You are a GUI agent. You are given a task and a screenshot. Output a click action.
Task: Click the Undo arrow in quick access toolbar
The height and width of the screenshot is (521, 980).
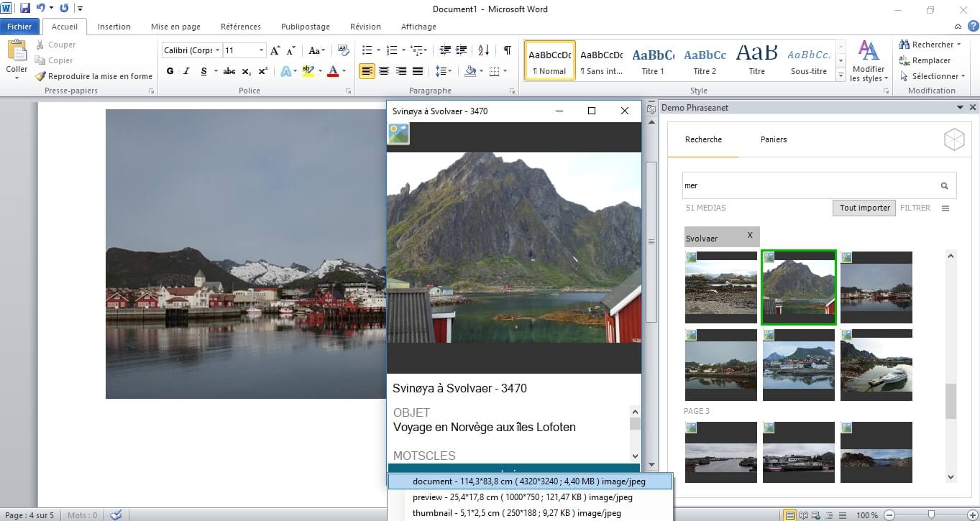coord(41,8)
